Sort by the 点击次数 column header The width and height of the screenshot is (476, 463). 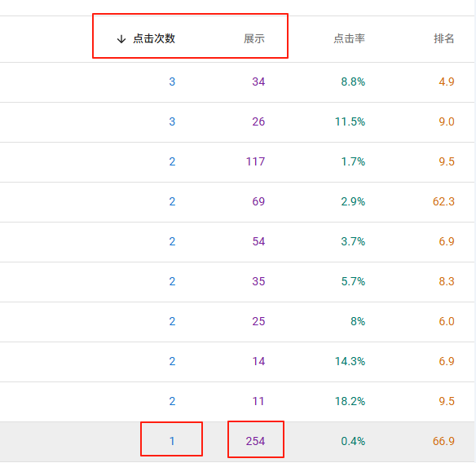(154, 38)
